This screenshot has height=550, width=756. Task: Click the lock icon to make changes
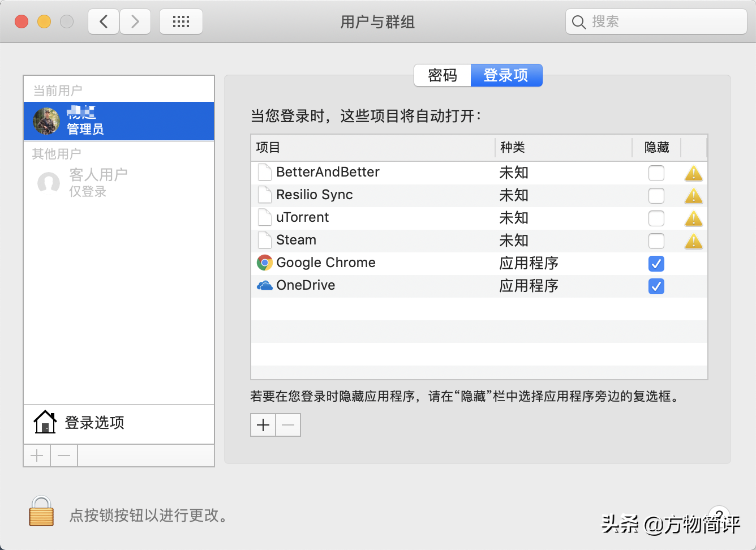tap(41, 511)
